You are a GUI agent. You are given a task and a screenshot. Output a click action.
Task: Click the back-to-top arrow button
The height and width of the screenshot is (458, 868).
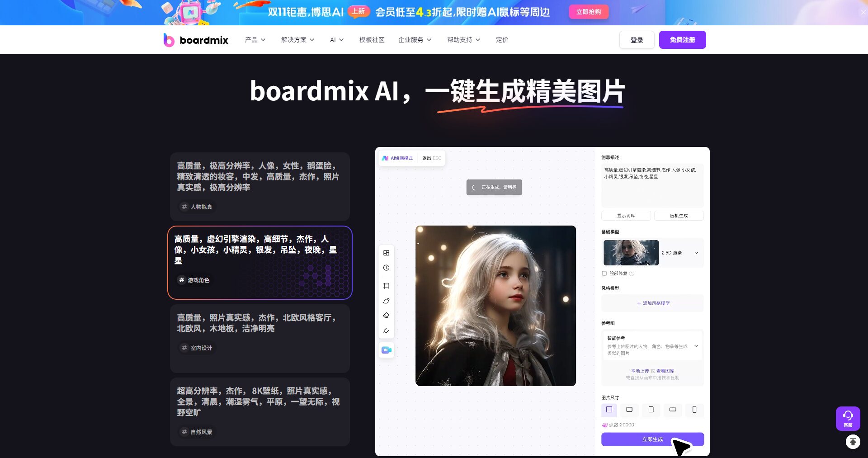pos(852,441)
